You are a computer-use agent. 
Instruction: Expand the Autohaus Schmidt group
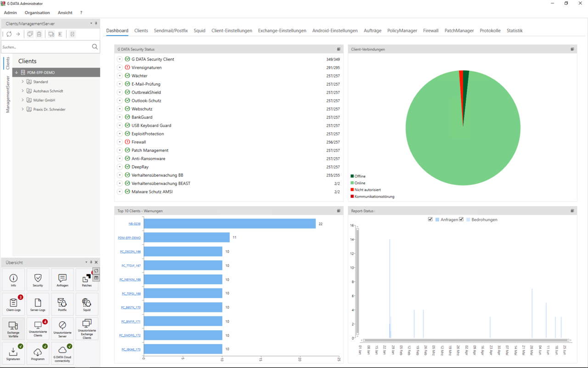23,91
